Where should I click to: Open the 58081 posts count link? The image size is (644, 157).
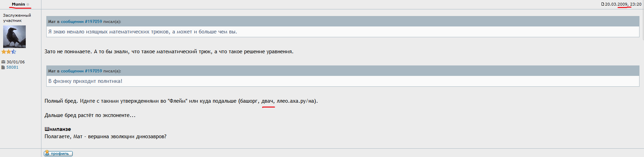[x=12, y=67]
